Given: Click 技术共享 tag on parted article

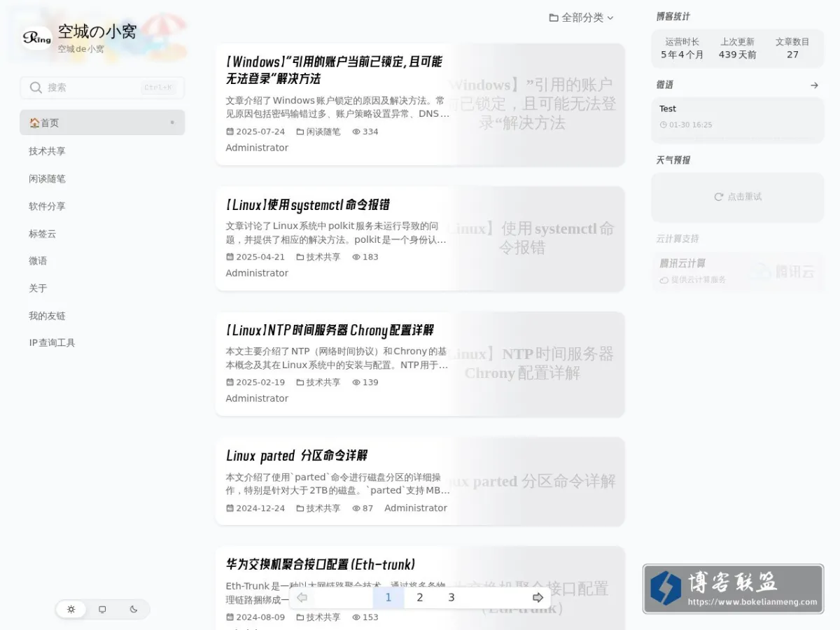Looking at the screenshot, I should [318, 508].
